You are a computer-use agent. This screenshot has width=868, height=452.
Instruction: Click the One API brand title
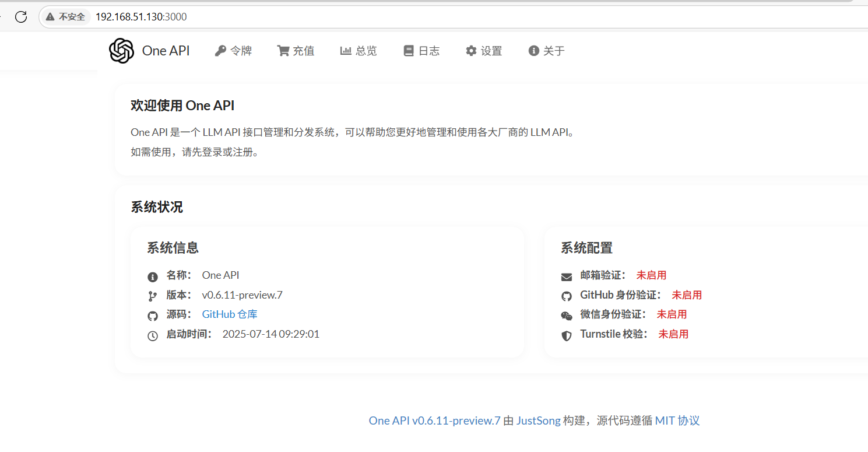click(x=166, y=51)
